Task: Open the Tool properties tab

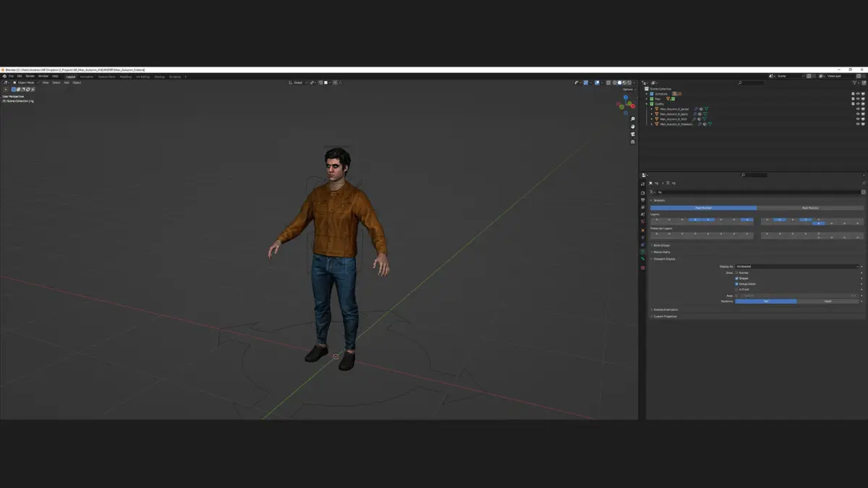Action: (642, 184)
